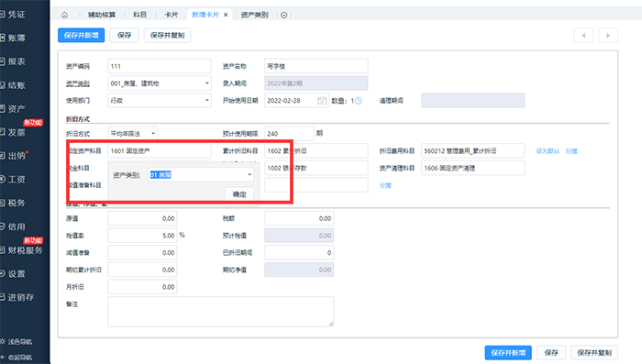The width and height of the screenshot is (642, 364).
Task: Open the tab list dropdown circle icon
Action: tap(283, 16)
